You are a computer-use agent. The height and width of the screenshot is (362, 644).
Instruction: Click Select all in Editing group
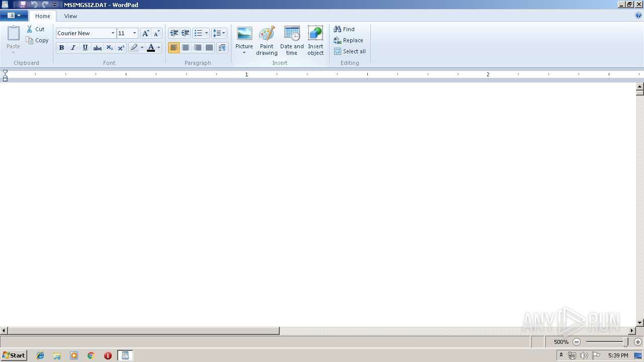point(350,51)
